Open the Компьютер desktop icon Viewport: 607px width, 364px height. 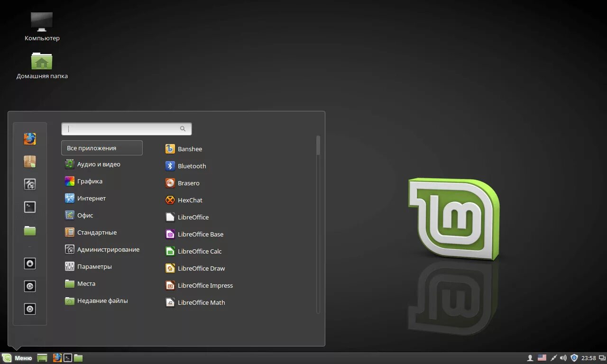point(42,26)
